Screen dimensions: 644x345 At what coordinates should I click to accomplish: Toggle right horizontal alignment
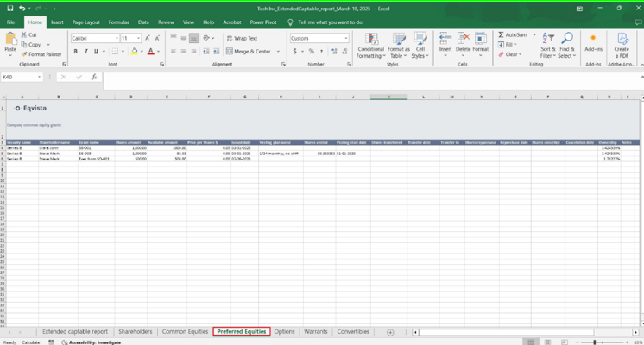point(194,51)
